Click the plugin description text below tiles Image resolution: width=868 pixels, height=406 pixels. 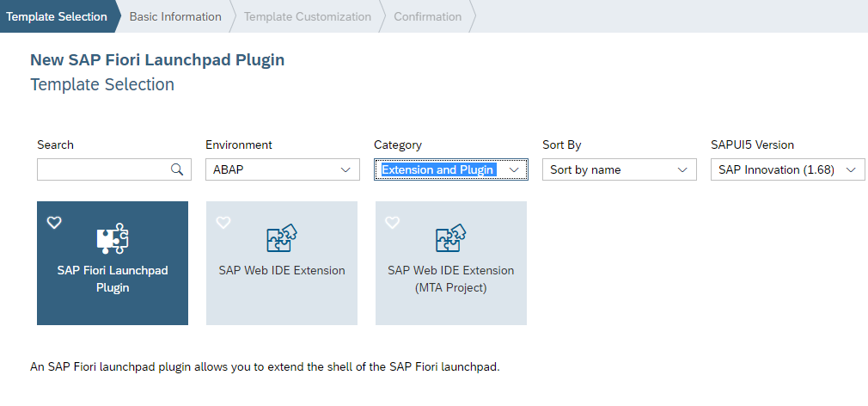[265, 366]
